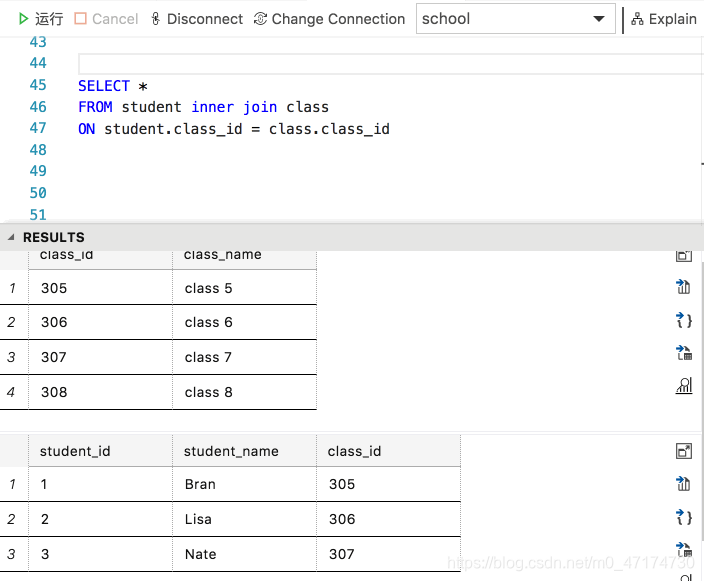Select the student_id column header
Image resolution: width=704 pixels, height=581 pixels.
(101, 451)
